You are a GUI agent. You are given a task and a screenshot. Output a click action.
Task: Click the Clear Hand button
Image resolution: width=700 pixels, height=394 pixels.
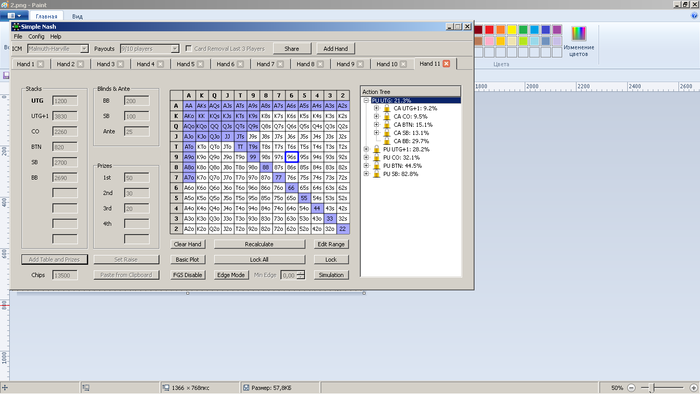188,244
